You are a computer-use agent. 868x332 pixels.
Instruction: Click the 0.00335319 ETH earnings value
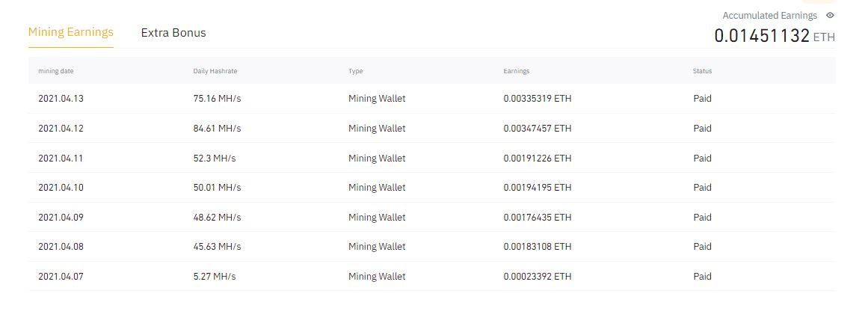click(x=537, y=99)
